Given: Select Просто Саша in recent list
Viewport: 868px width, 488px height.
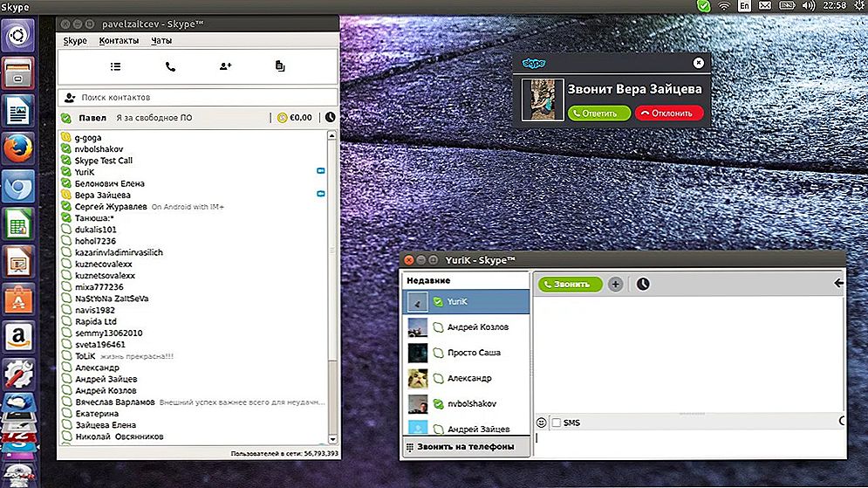Looking at the screenshot, I should 466,353.
